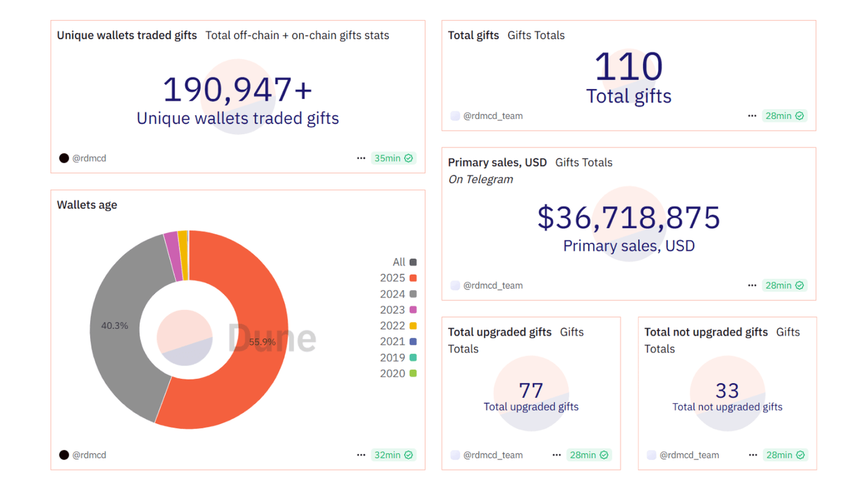Click the On Telegram subtitle
Image resolution: width=868 pixels, height=488 pixels.
click(481, 179)
